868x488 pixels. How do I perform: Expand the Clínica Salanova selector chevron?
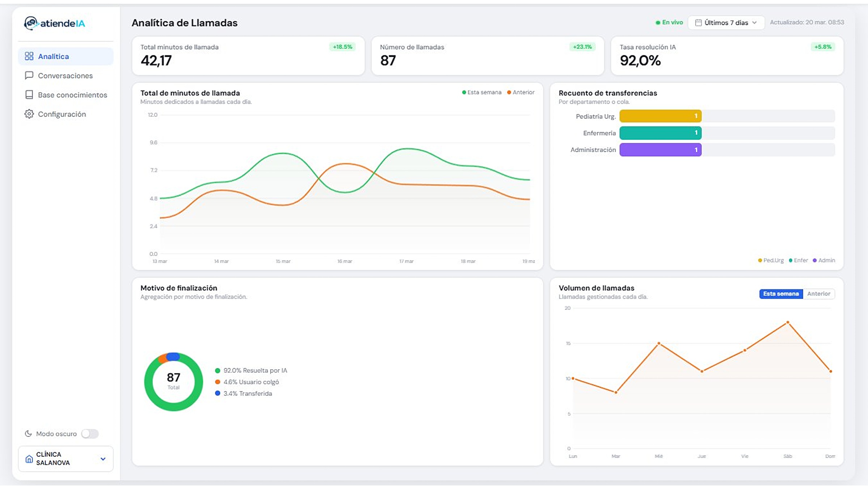(103, 459)
